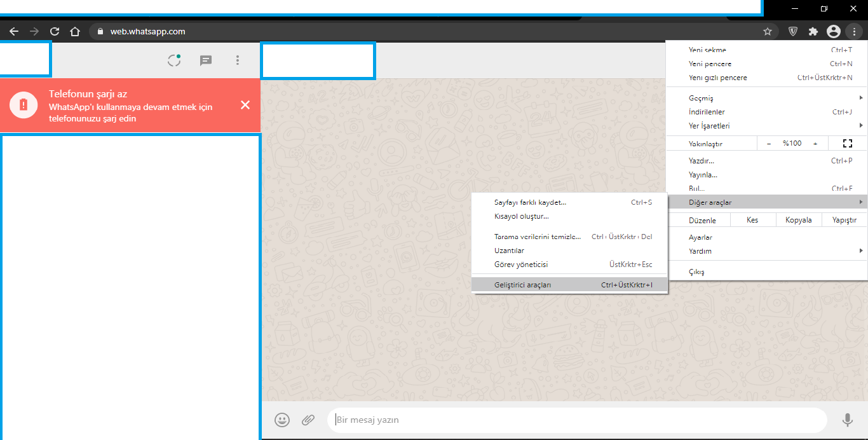Open 'Ayarlar' from Chrome menu
This screenshot has width=868, height=440.
700,237
